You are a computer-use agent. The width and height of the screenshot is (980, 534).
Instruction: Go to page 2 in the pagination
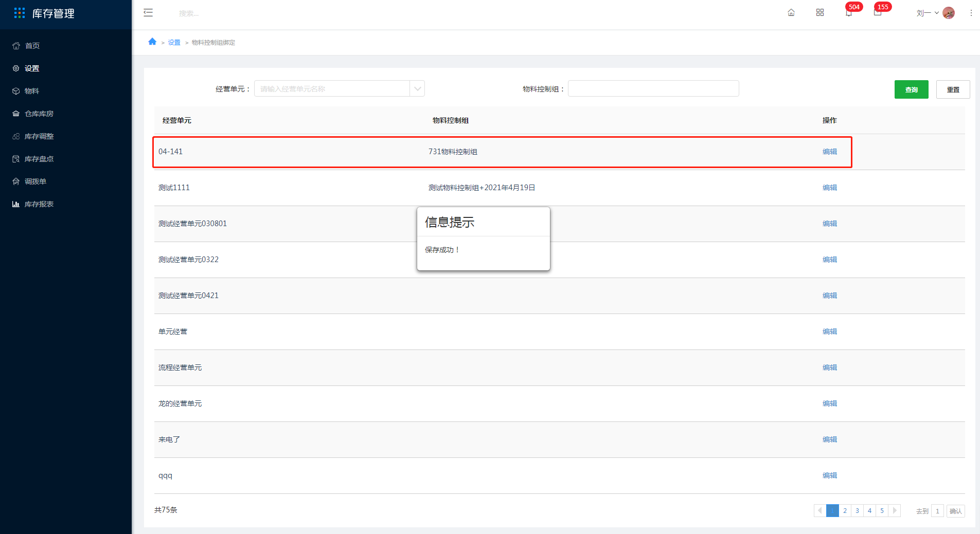pos(845,510)
